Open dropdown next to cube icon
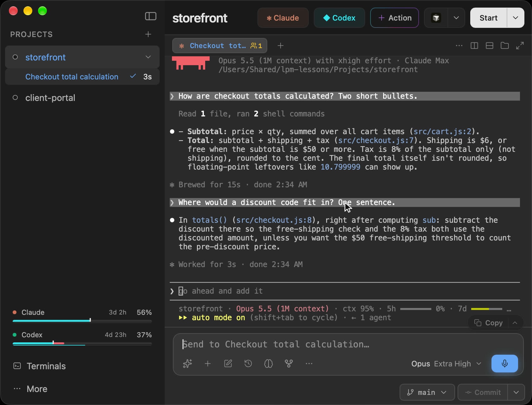 [456, 18]
